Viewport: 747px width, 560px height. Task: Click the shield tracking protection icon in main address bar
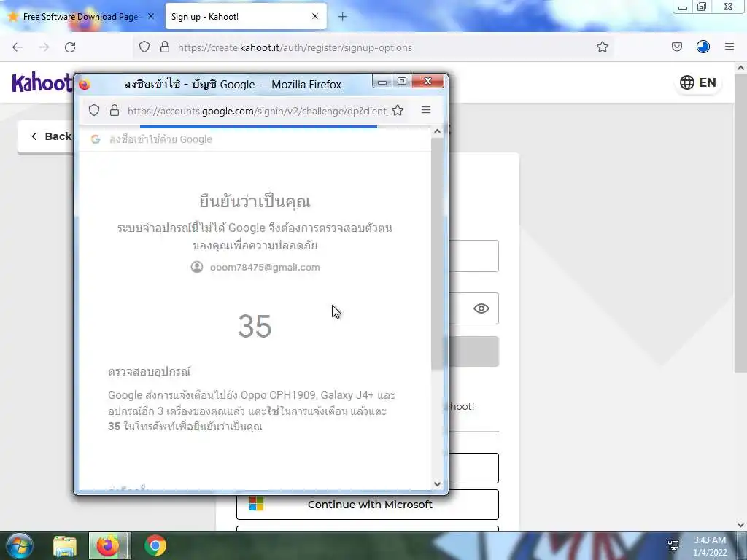point(144,47)
